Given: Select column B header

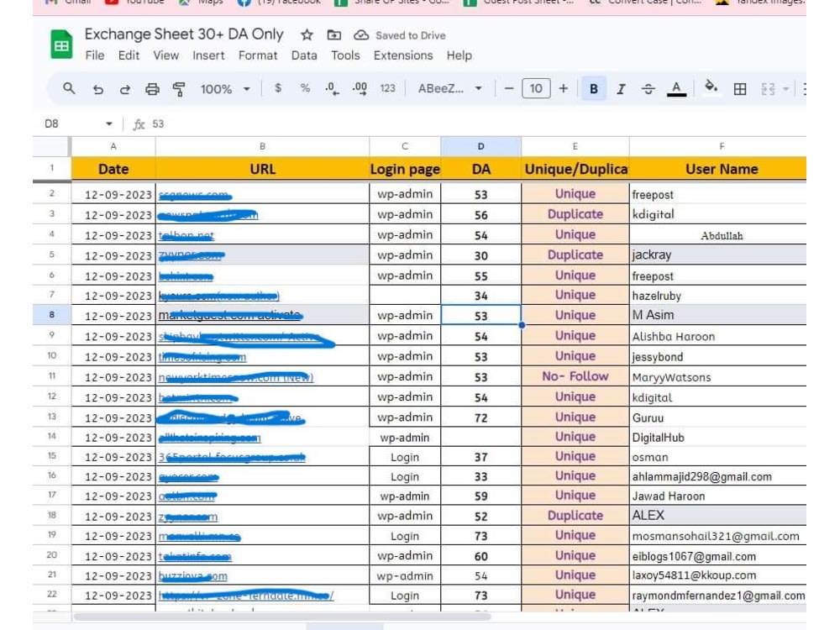Looking at the screenshot, I should click(x=262, y=146).
